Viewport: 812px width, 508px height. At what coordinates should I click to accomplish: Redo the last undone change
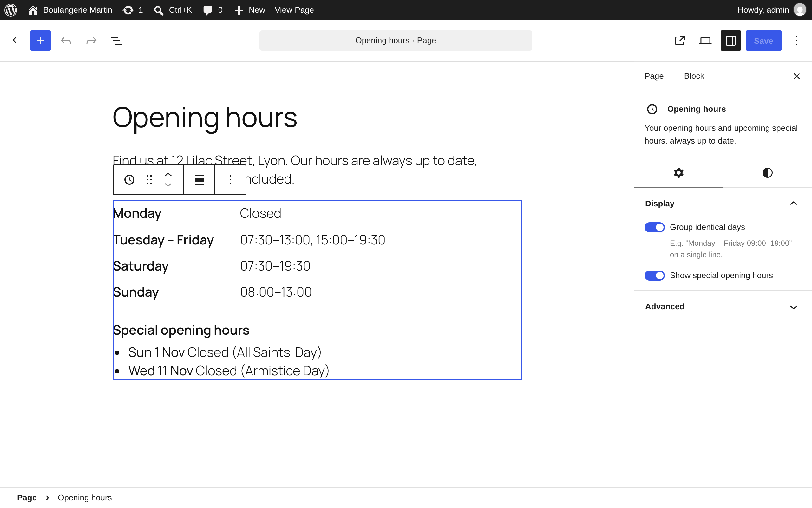91,41
